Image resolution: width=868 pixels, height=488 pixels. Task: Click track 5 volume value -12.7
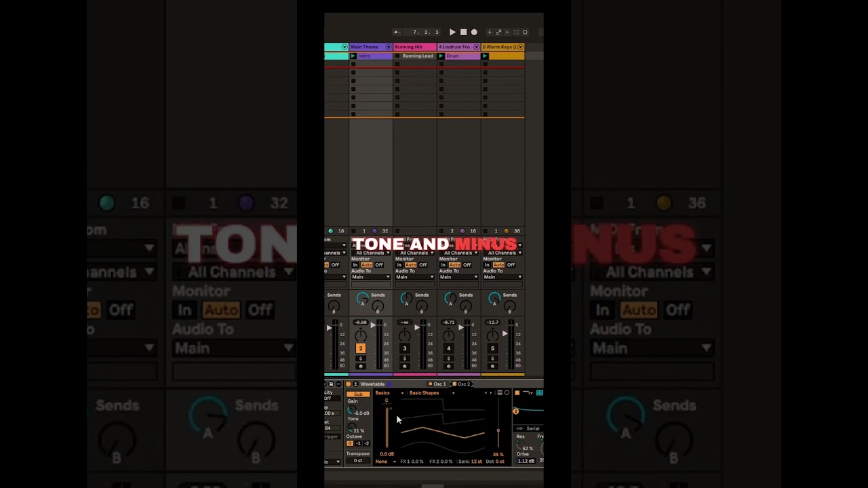pyautogui.click(x=492, y=323)
